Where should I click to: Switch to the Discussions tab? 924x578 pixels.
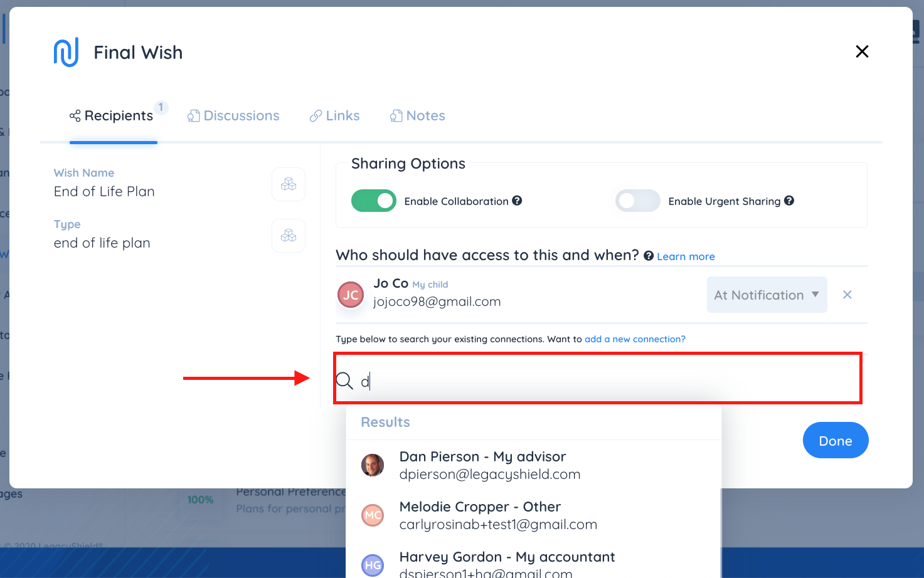pyautogui.click(x=233, y=116)
